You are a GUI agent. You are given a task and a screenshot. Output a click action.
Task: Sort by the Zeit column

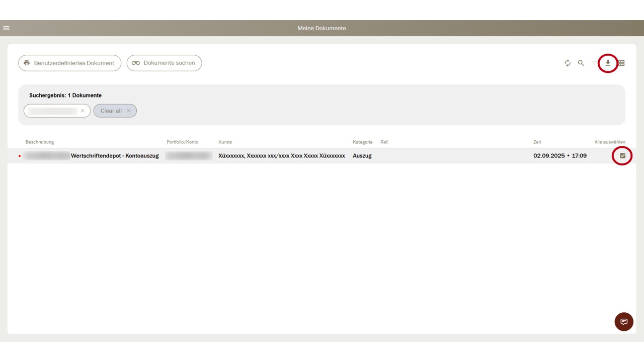537,142
